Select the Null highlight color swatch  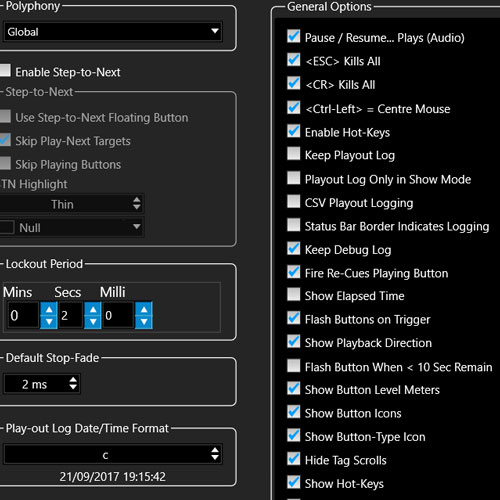[7, 227]
